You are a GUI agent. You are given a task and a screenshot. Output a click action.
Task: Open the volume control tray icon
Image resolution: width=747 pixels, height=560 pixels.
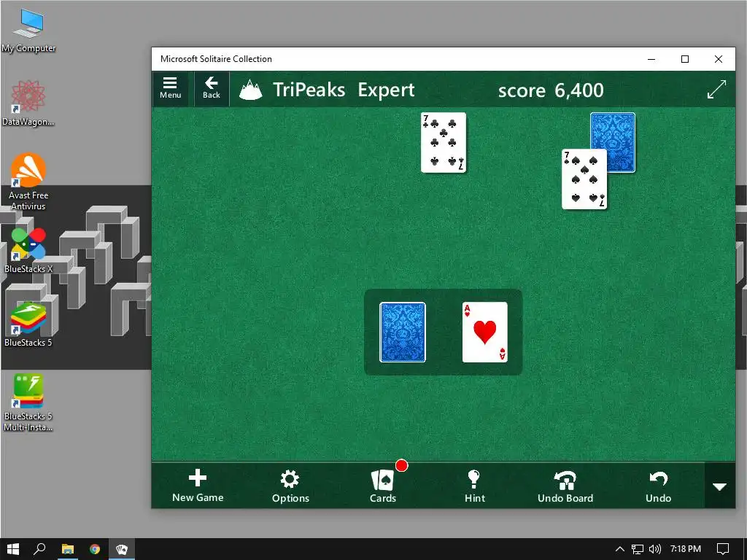(x=655, y=549)
